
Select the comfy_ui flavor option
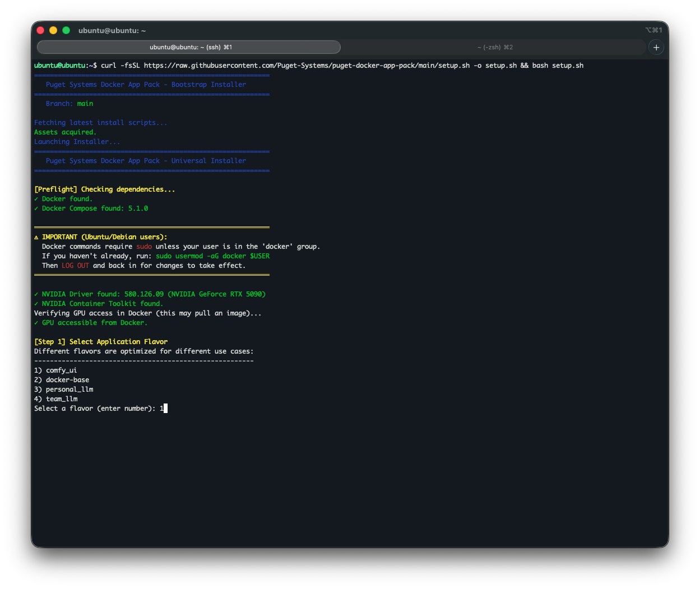[55, 370]
